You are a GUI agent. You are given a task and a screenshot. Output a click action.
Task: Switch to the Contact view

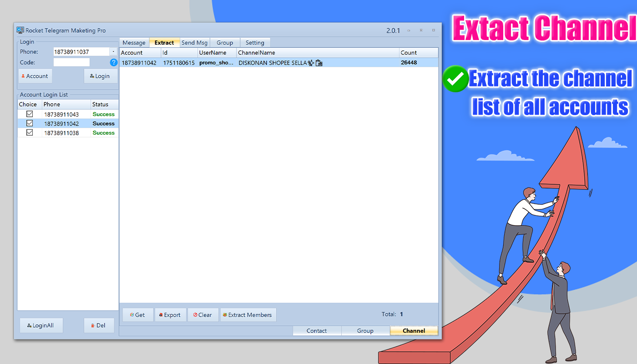(x=317, y=330)
